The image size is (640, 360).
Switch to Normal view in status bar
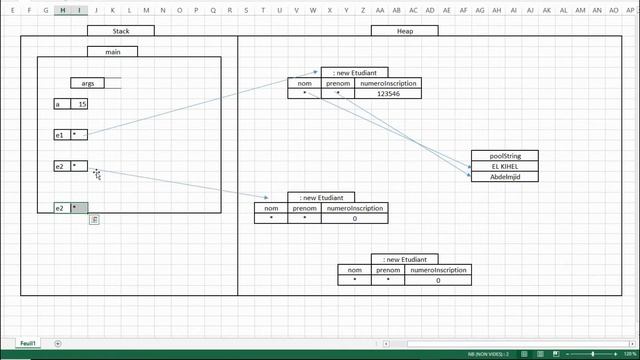(524, 354)
